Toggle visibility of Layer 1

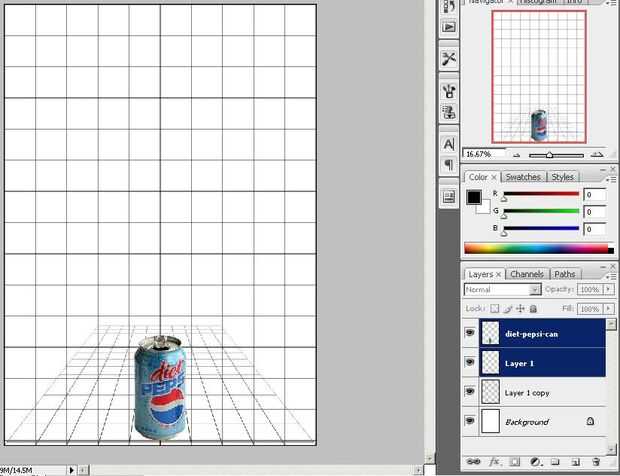[x=470, y=362]
